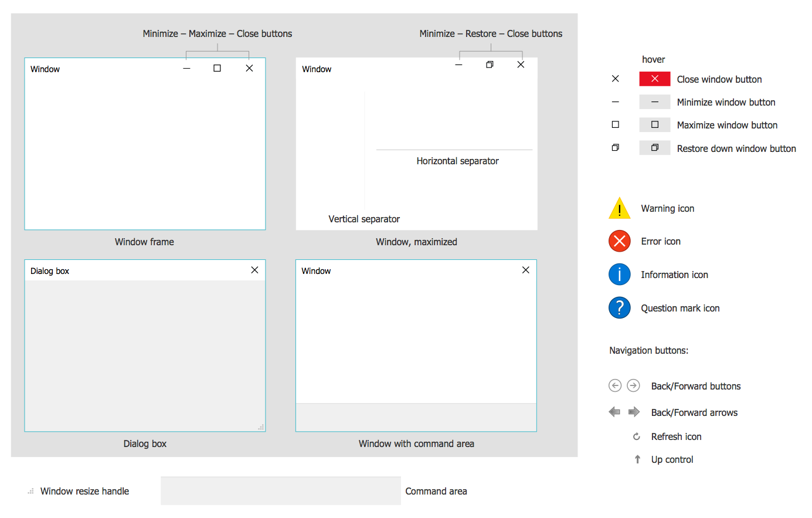Minimize the maximized Window example
This screenshot has height=518, width=812.
pos(458,65)
